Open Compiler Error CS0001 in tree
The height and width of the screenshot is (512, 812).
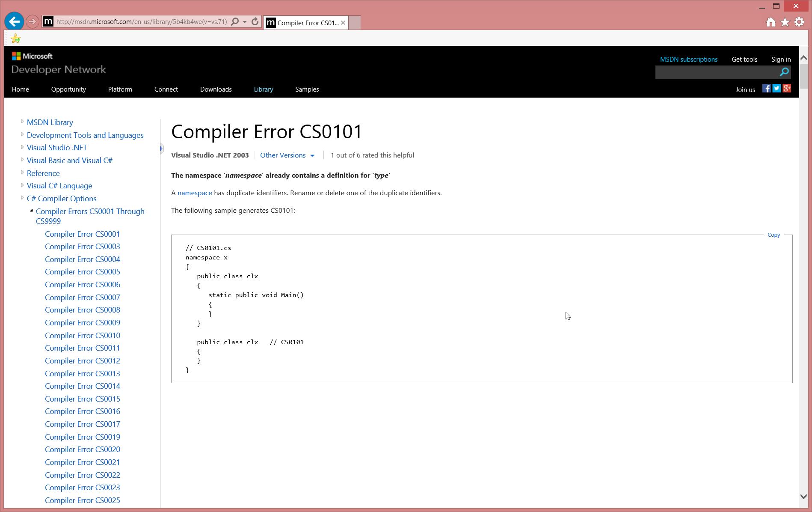tap(83, 234)
